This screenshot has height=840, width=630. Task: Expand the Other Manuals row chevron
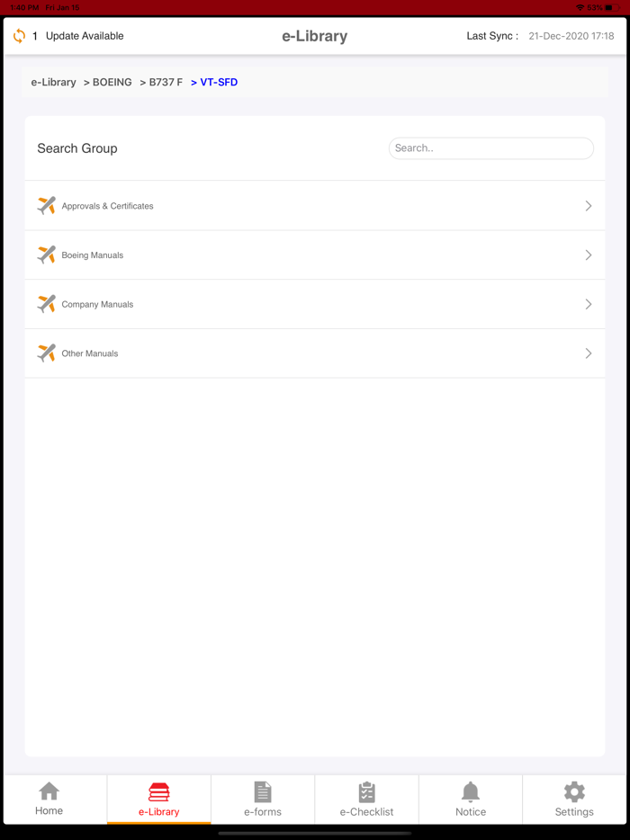coord(589,353)
